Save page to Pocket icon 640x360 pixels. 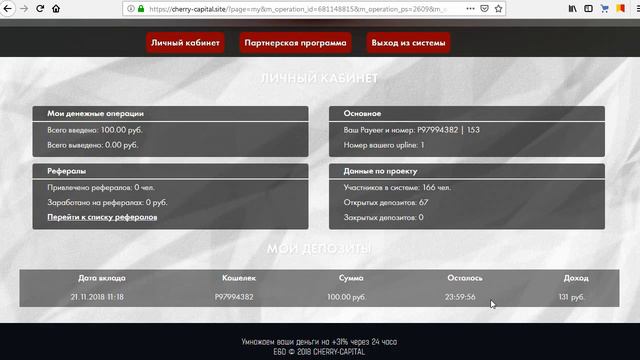pos(484,9)
